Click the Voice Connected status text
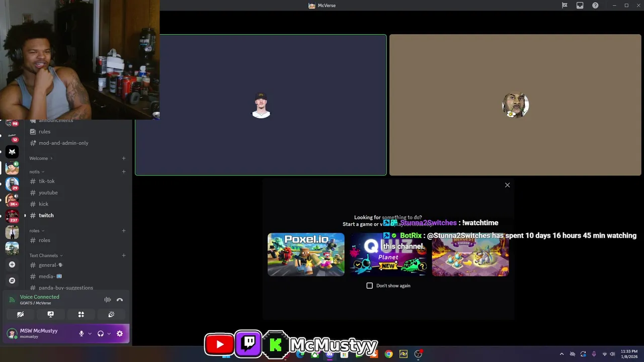644x362 pixels. [40, 297]
